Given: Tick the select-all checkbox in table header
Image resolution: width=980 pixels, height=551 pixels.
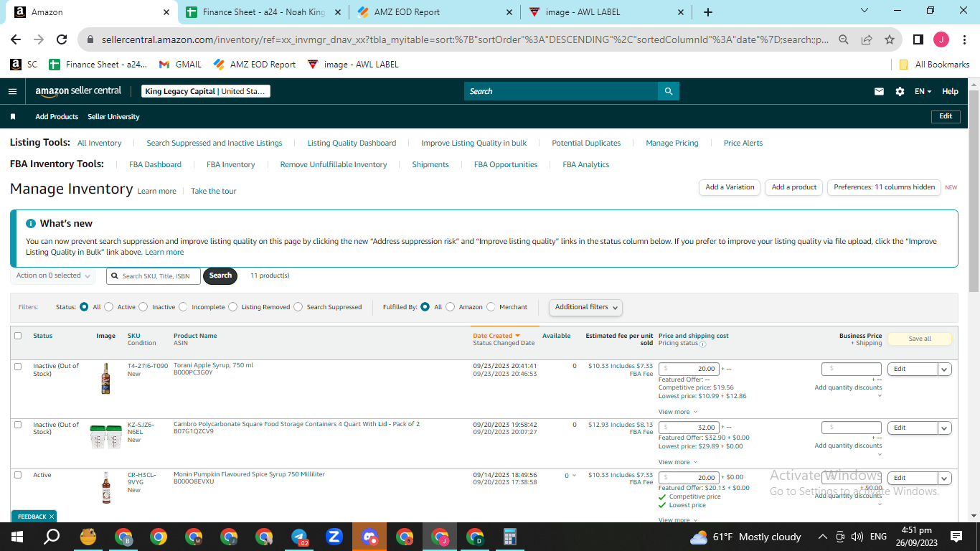Looking at the screenshot, I should tap(18, 336).
